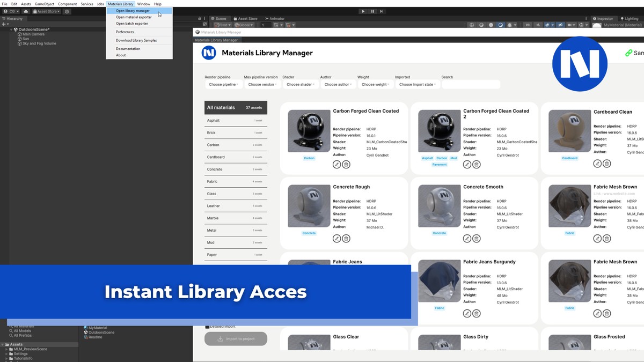644x362 pixels.
Task: Click the Play button in Unity toolbar
Action: pyautogui.click(x=363, y=11)
